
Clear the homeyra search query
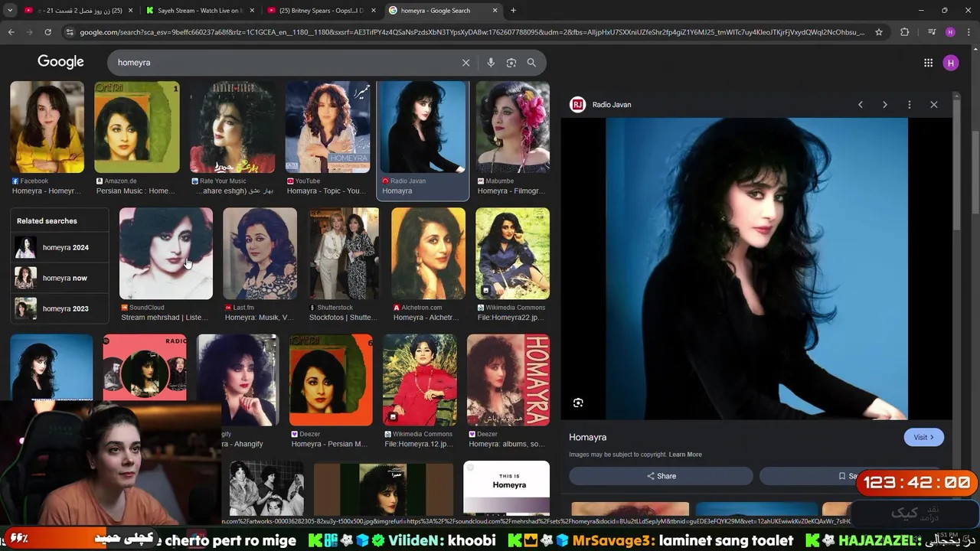(465, 63)
